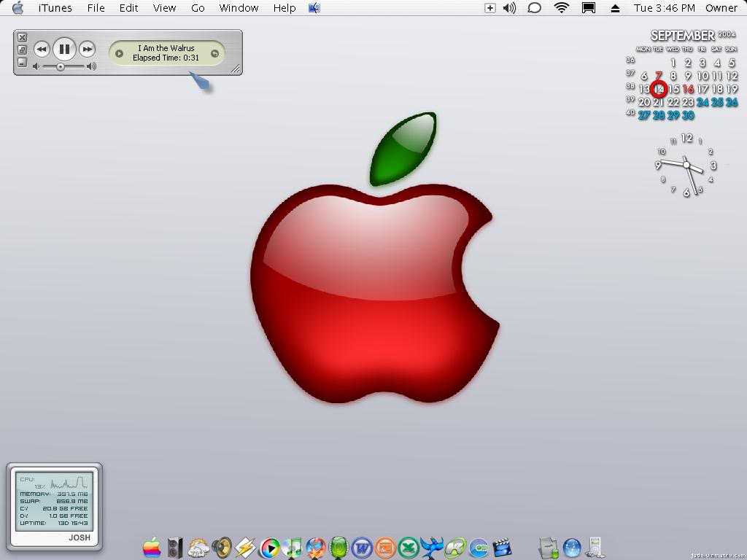Launch the rainbow Apple icon in the dock
This screenshot has width=747, height=560.
[152, 547]
